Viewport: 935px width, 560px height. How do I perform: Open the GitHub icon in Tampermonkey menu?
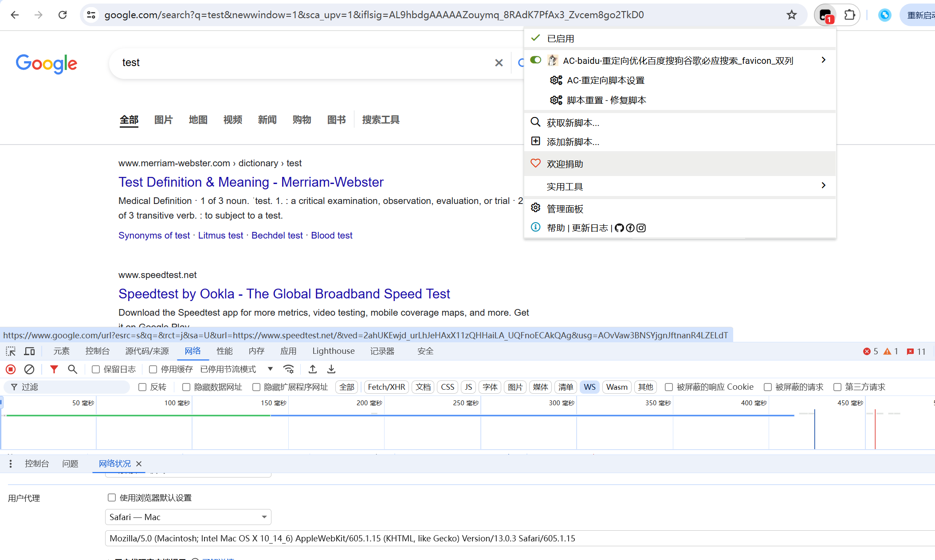click(619, 228)
